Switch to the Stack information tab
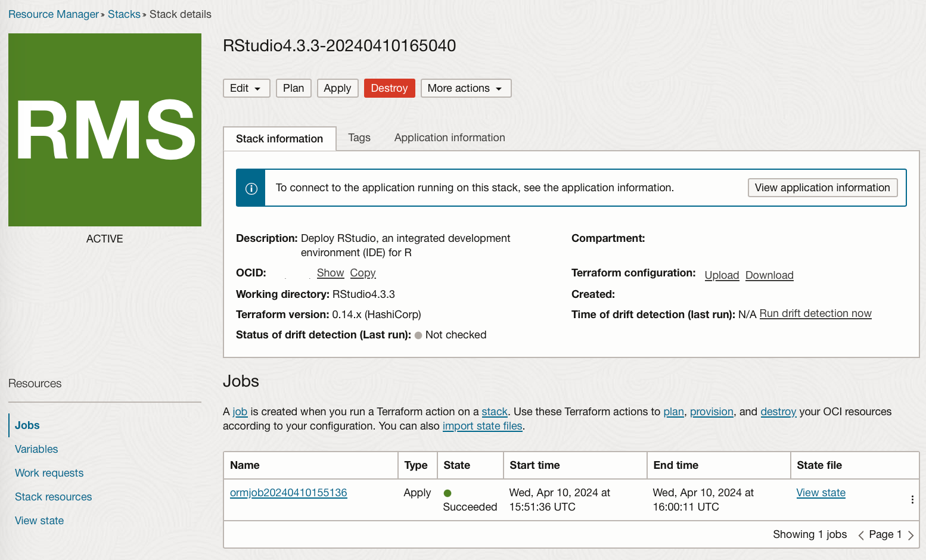 pos(279,139)
